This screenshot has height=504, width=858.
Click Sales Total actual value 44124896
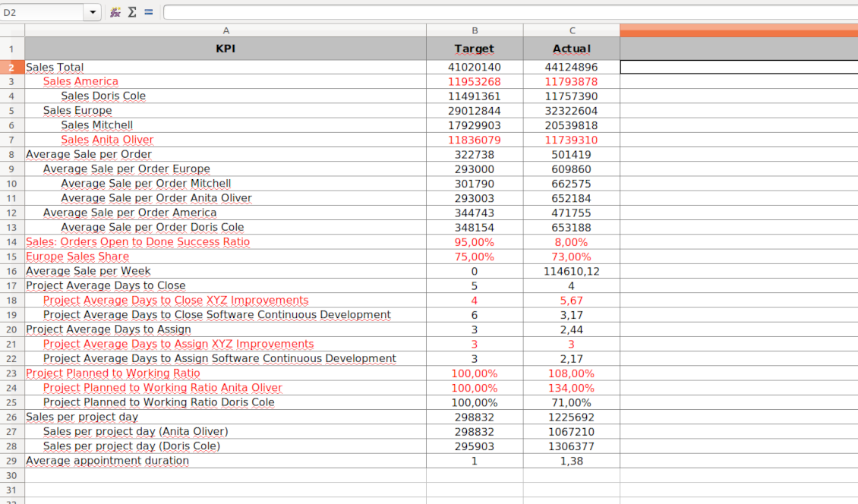pyautogui.click(x=572, y=68)
